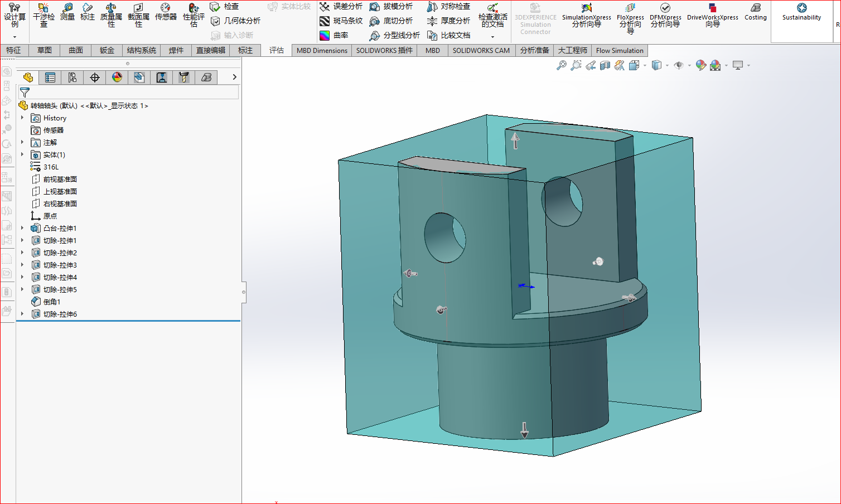Open the 干涉检查 interference detection tool
841x504 pixels.
tap(43, 15)
